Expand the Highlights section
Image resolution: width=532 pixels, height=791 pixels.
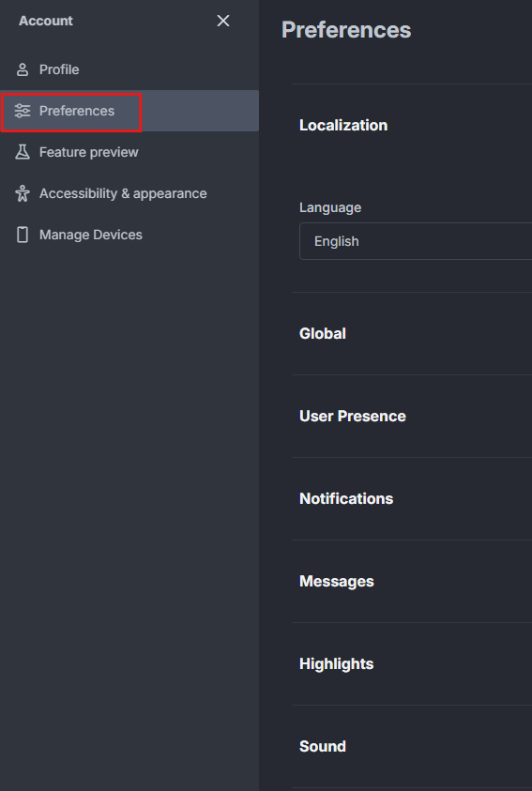(x=336, y=664)
